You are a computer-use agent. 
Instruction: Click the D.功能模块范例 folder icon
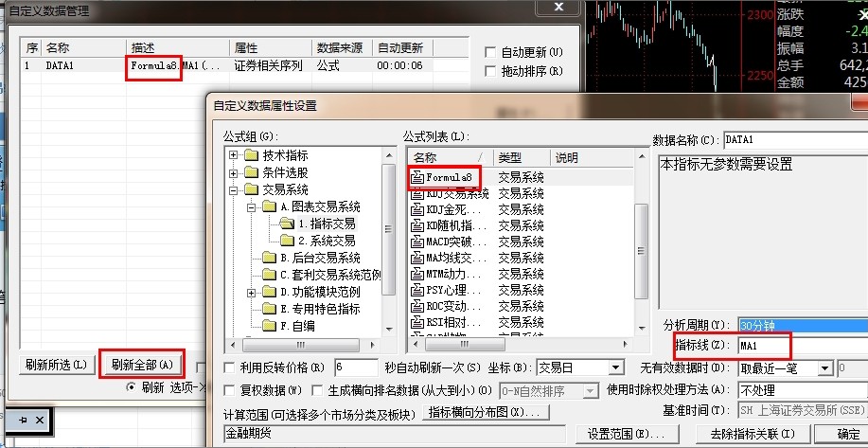pyautogui.click(x=269, y=292)
